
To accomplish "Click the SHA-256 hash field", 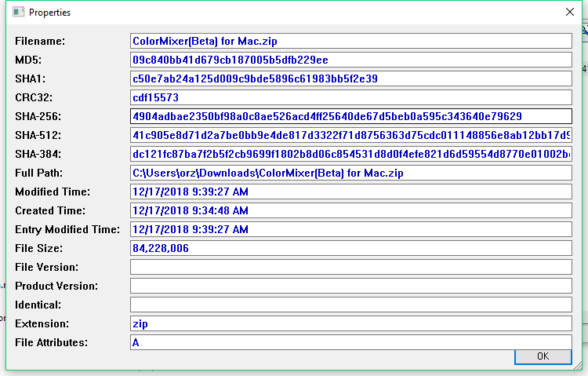I will pos(350,116).
